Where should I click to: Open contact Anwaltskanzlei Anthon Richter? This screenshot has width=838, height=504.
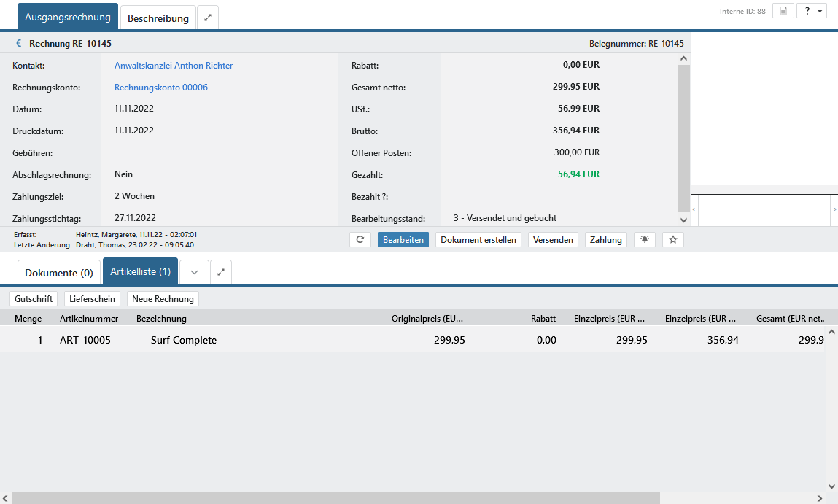174,66
